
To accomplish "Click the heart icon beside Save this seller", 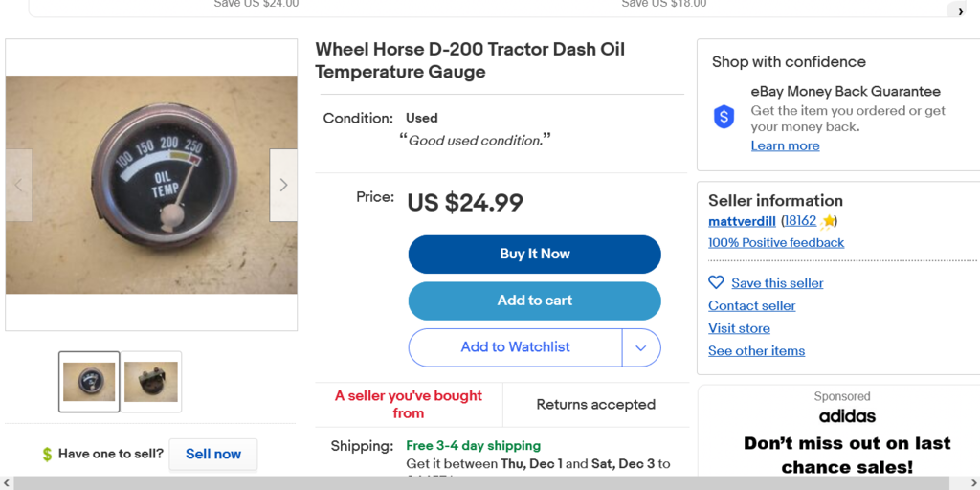I will coord(716,282).
